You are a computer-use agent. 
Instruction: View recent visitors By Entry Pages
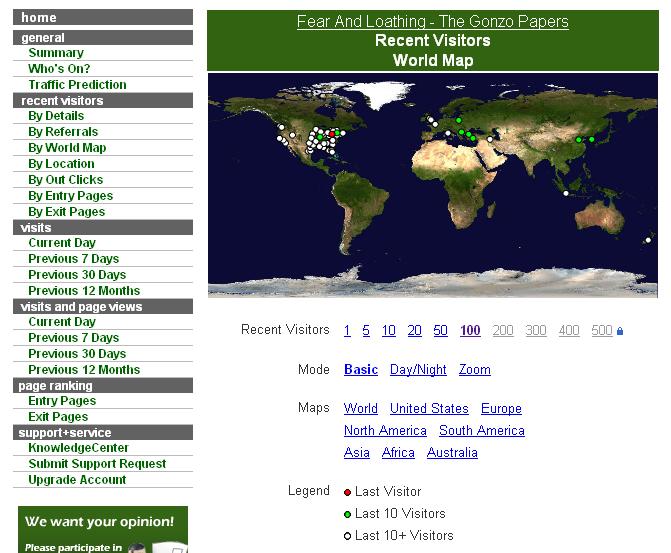click(x=70, y=196)
